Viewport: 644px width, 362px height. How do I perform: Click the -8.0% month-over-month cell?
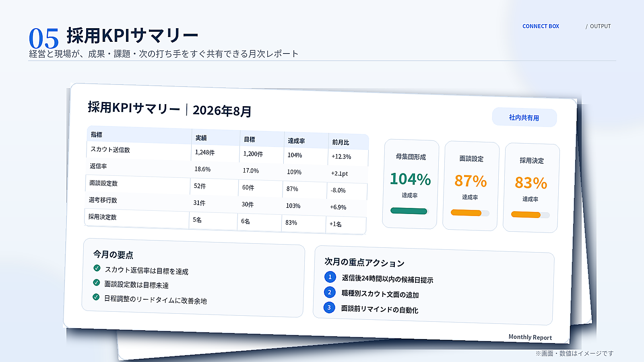(x=338, y=191)
